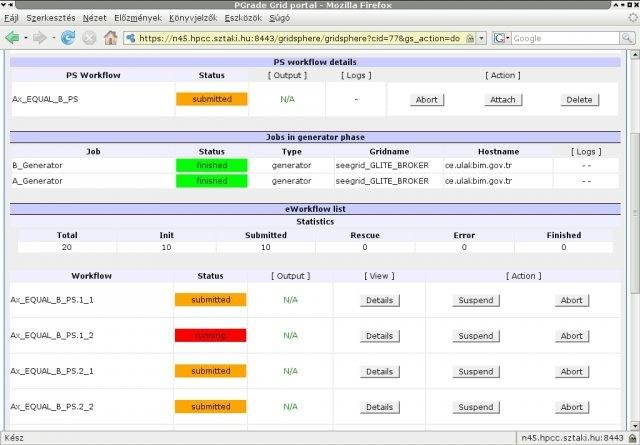The image size is (640, 445).
Task: Suspend workflow Ax_EQUAL_B_PS.1_2
Action: point(476,336)
